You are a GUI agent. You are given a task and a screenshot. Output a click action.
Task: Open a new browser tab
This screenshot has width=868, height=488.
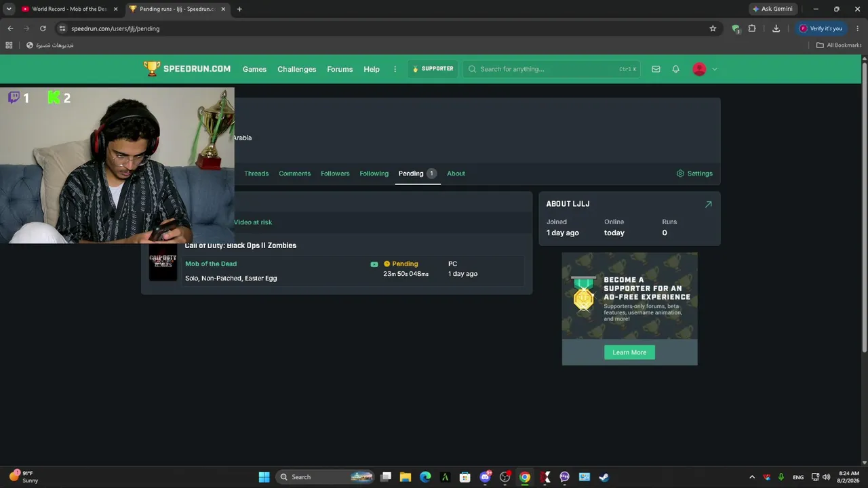[x=239, y=9]
